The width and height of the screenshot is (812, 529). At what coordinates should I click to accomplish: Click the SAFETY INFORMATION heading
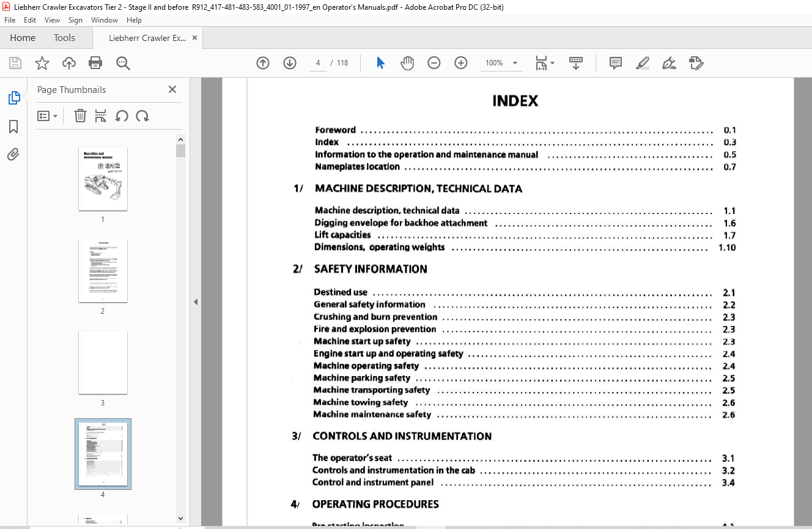[371, 269]
